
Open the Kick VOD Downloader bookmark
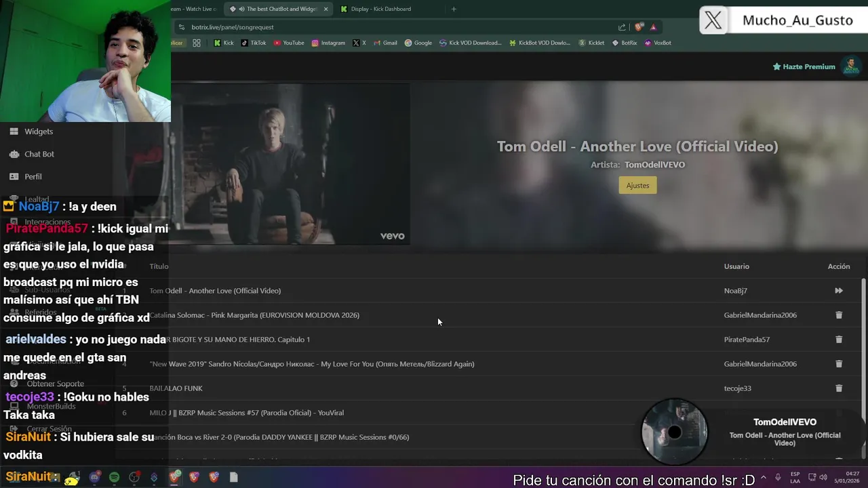[470, 43]
